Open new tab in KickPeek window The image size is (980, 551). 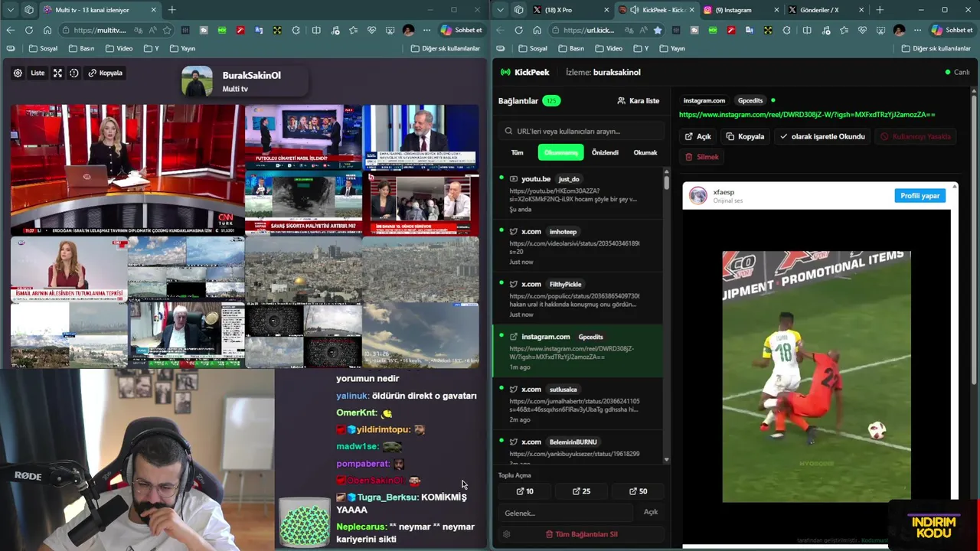pos(880,10)
